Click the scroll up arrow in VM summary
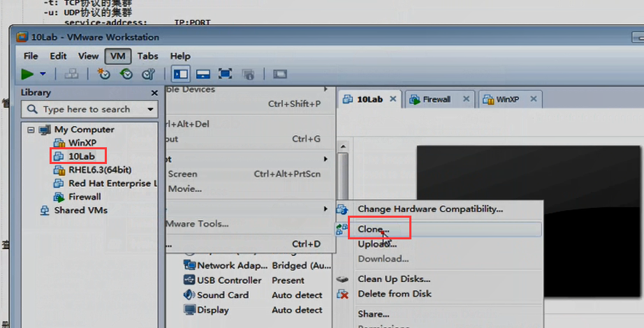The image size is (644, 328). 343,147
